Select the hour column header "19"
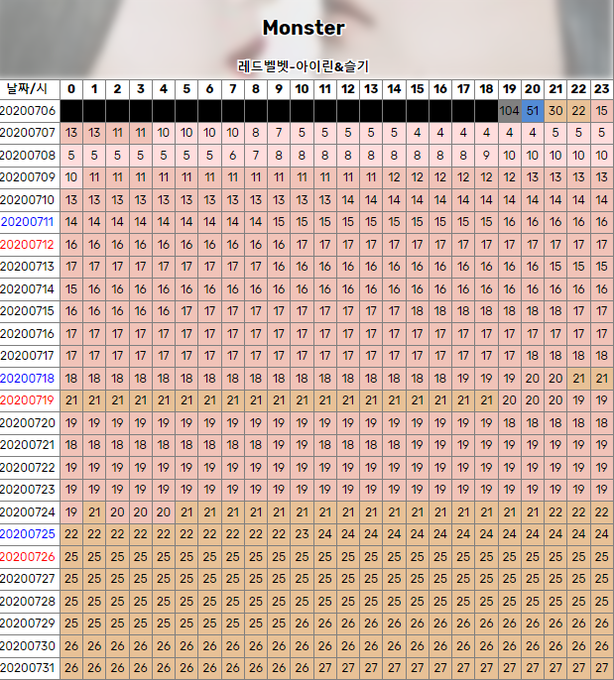 [x=509, y=89]
